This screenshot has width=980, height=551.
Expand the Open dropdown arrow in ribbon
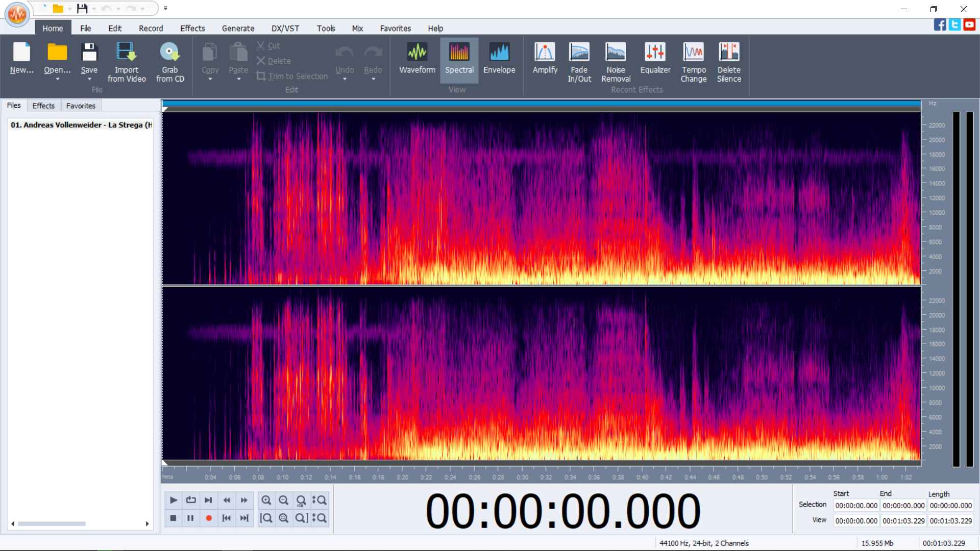[x=57, y=79]
